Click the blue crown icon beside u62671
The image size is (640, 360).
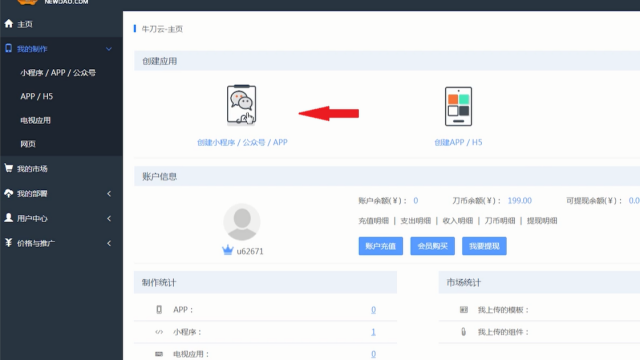pyautogui.click(x=227, y=250)
